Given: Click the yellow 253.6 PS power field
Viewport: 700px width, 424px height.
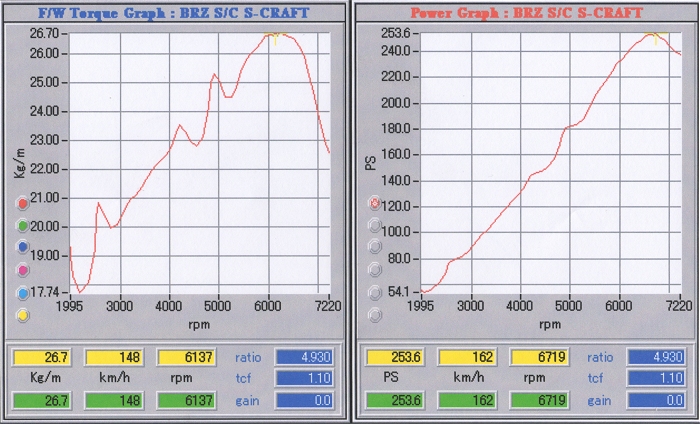Looking at the screenshot, I should pos(394,357).
